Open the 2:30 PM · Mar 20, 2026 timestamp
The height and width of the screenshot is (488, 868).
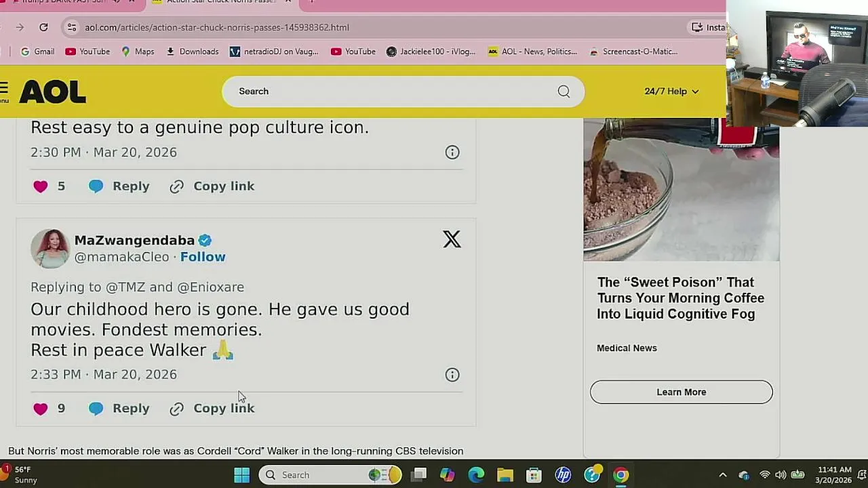point(104,152)
